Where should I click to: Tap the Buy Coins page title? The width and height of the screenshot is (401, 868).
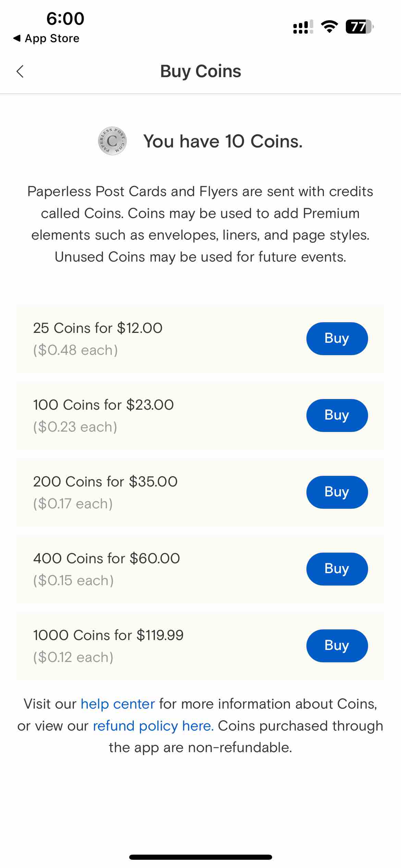[200, 71]
